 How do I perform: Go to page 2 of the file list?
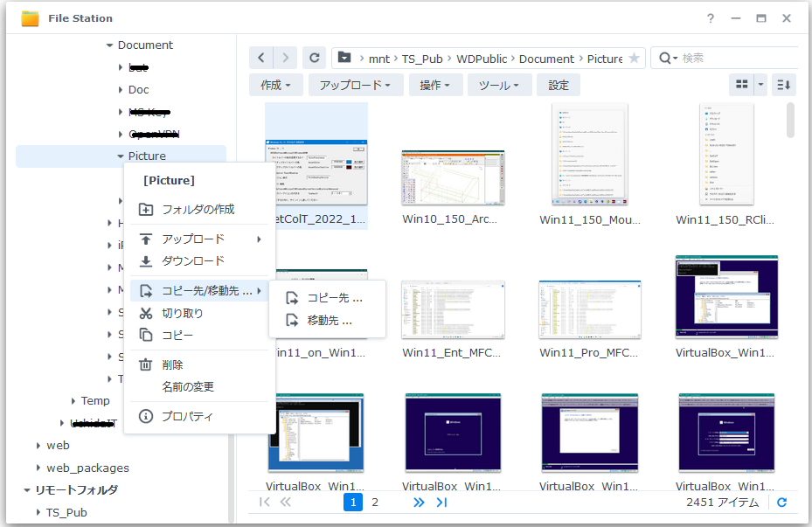[x=375, y=502]
